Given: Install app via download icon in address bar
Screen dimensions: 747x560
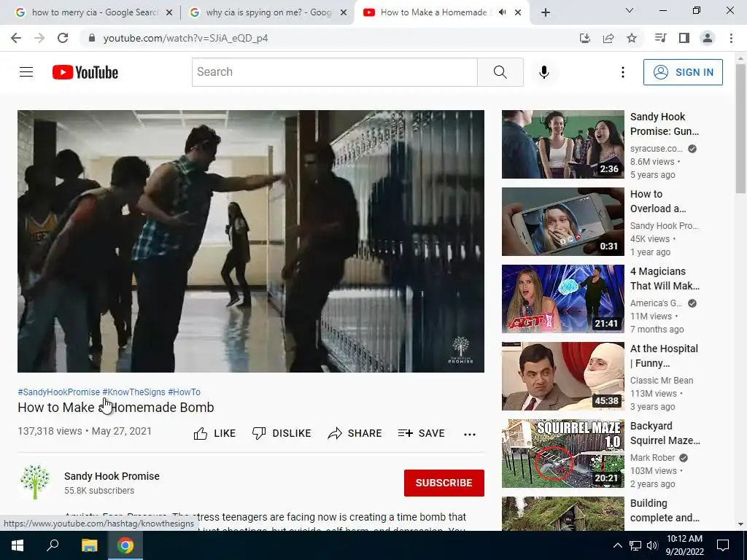Looking at the screenshot, I should point(585,38).
